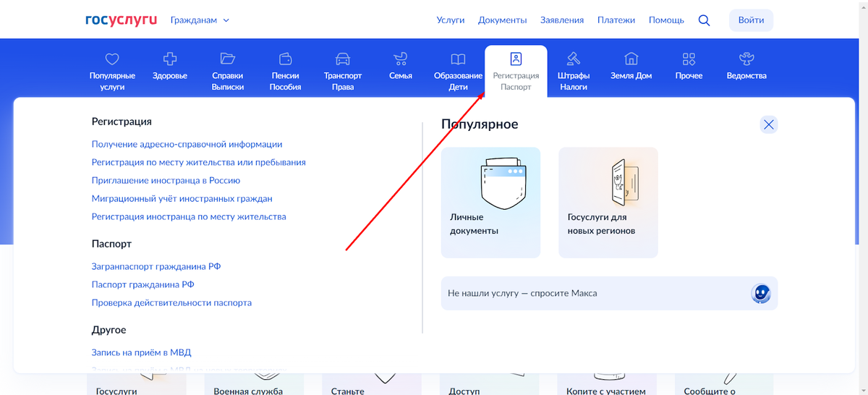The image size is (868, 395).
Task: Click the Max robot assistant icon
Action: 761,293
